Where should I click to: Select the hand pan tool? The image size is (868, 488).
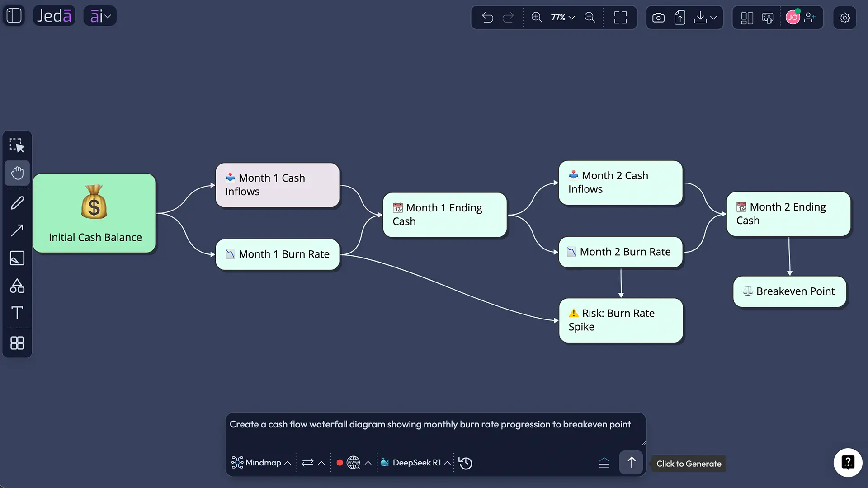click(17, 173)
